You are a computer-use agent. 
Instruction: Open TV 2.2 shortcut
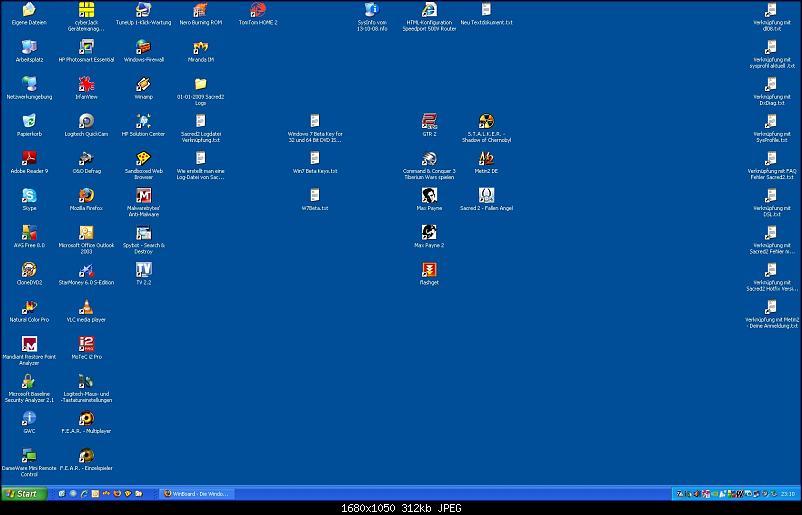click(x=144, y=270)
